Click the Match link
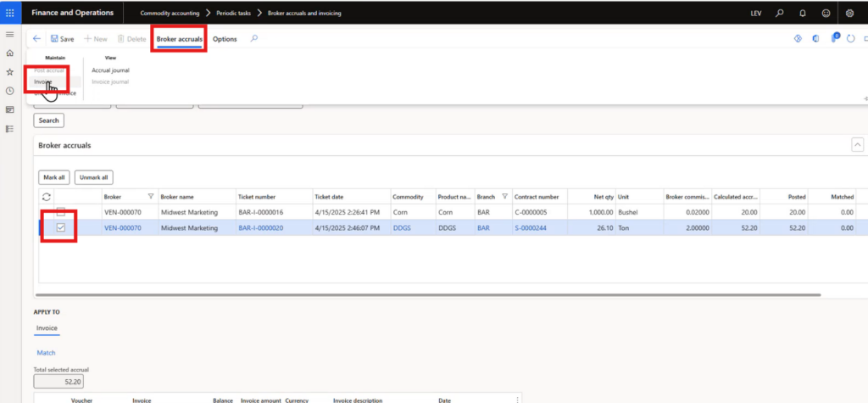This screenshot has width=868, height=403. tap(46, 353)
